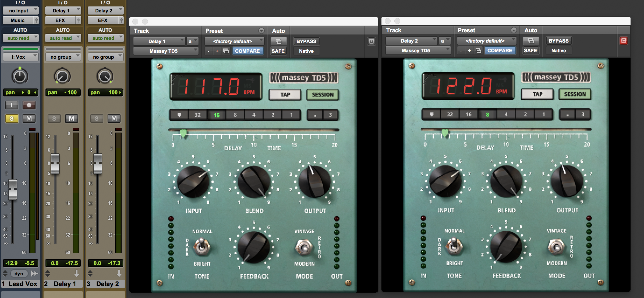Open the Massey TD5 plugin selector in Delay 2
Screen dimensions: 644x298
(x=418, y=50)
